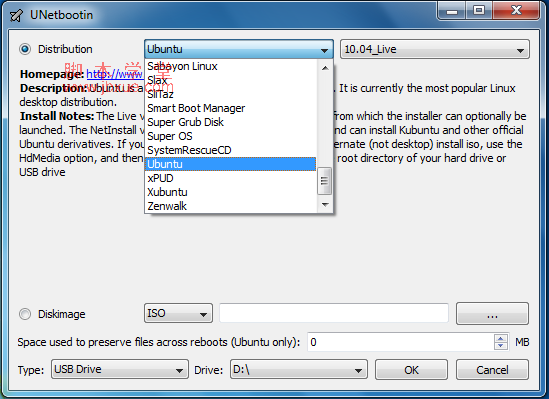
Task: Click the distribution list scrollbar thumb
Action: click(x=325, y=181)
